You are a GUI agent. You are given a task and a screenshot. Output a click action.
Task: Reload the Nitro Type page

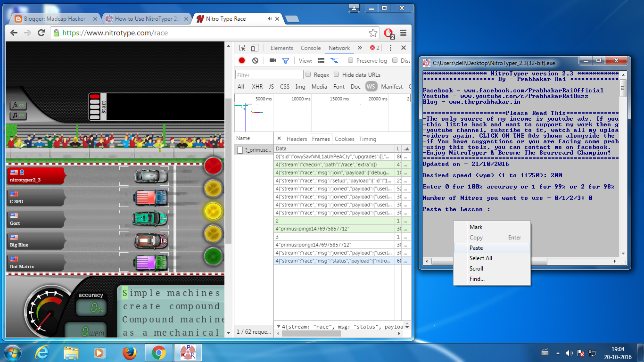pyautogui.click(x=41, y=33)
